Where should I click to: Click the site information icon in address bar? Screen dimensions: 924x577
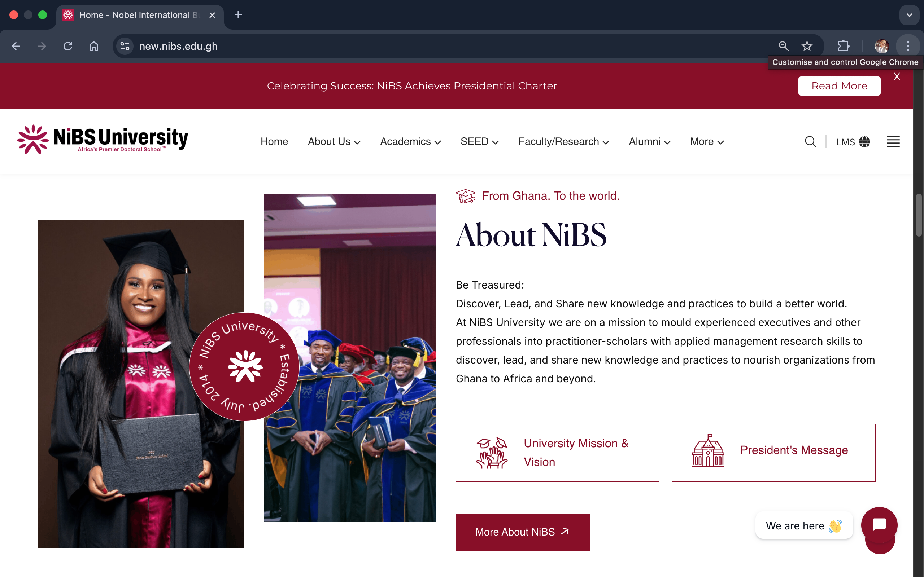[x=125, y=46]
